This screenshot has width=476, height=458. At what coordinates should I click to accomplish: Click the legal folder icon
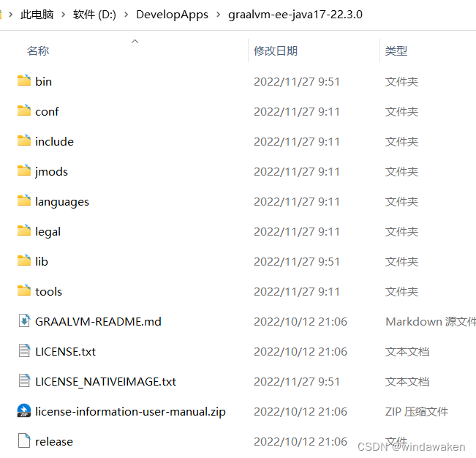pos(24,230)
